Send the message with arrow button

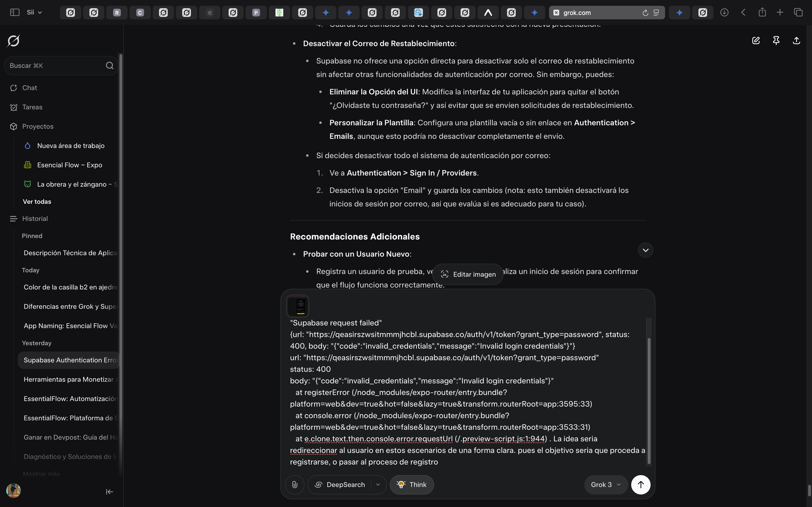click(x=641, y=485)
